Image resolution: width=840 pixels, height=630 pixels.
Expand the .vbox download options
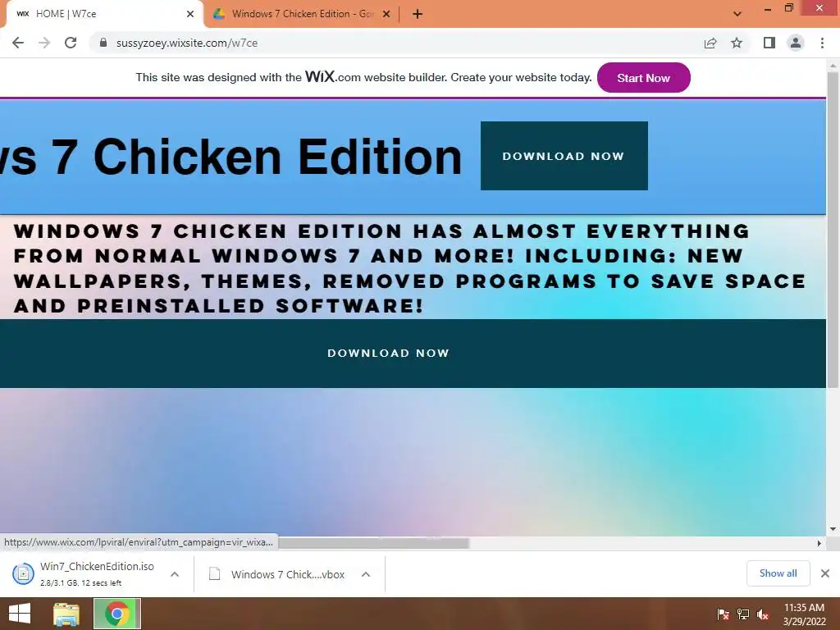(366, 574)
